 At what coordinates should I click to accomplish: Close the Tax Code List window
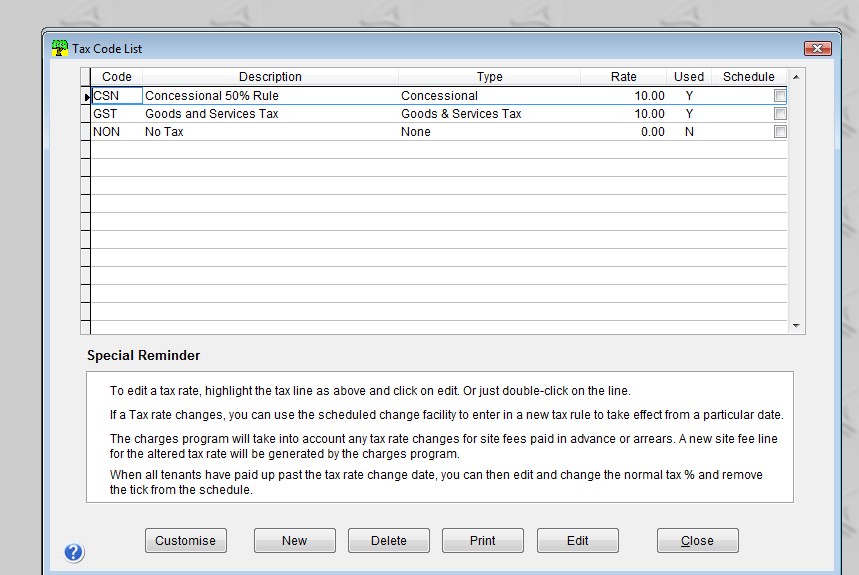coord(817,49)
